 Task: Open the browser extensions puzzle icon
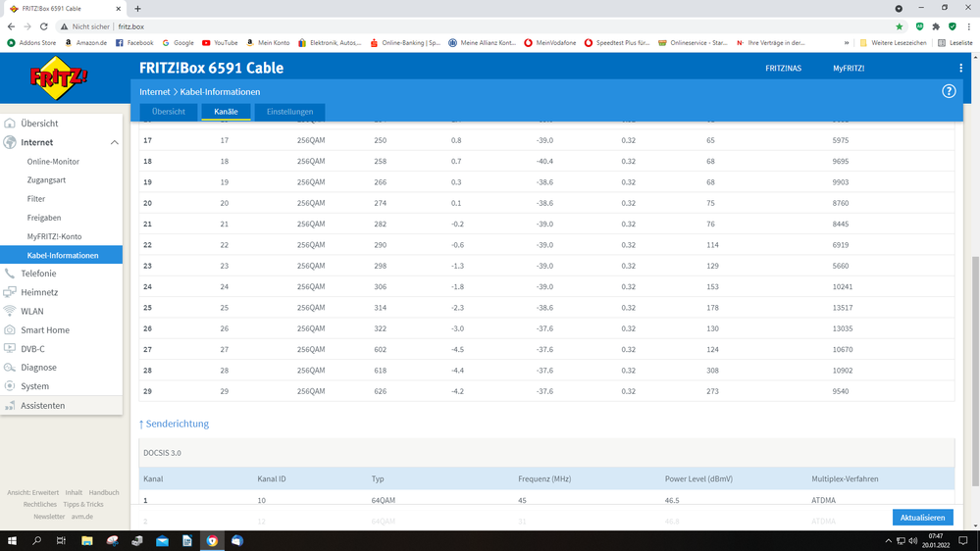[x=936, y=26]
